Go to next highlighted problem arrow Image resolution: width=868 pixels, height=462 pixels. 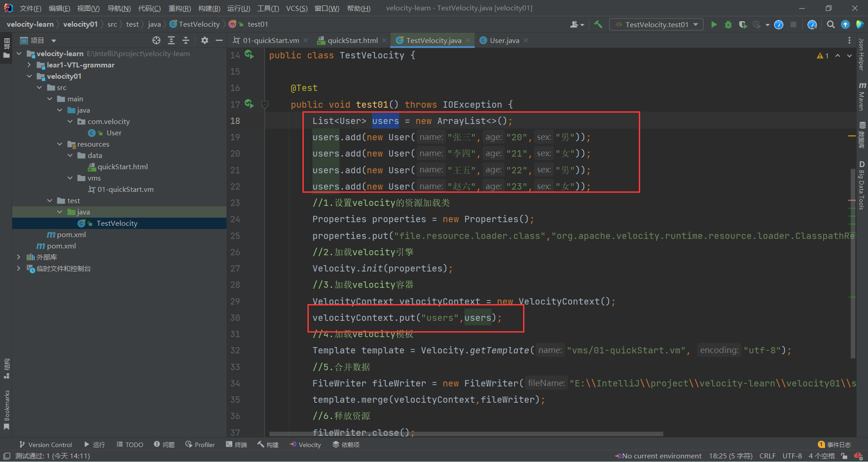(849, 56)
